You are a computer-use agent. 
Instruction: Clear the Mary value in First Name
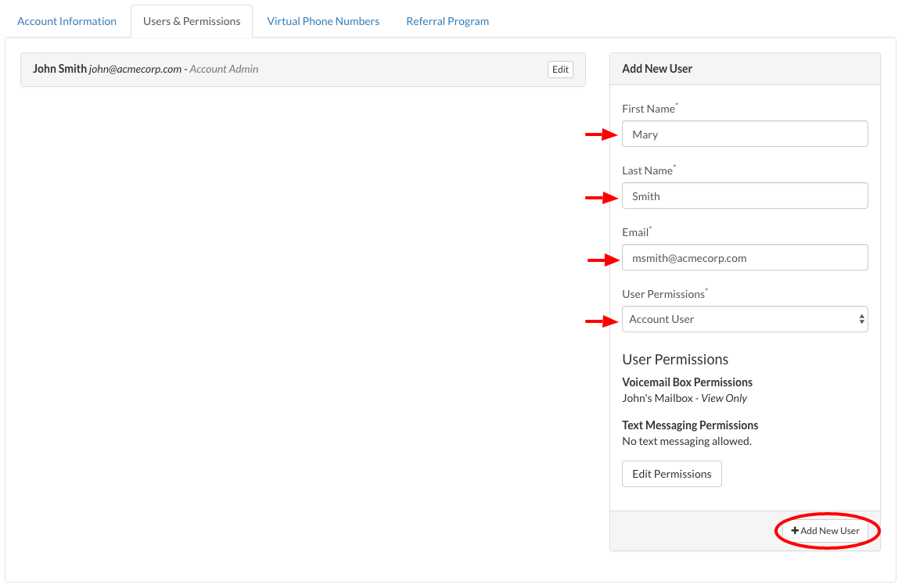point(645,134)
